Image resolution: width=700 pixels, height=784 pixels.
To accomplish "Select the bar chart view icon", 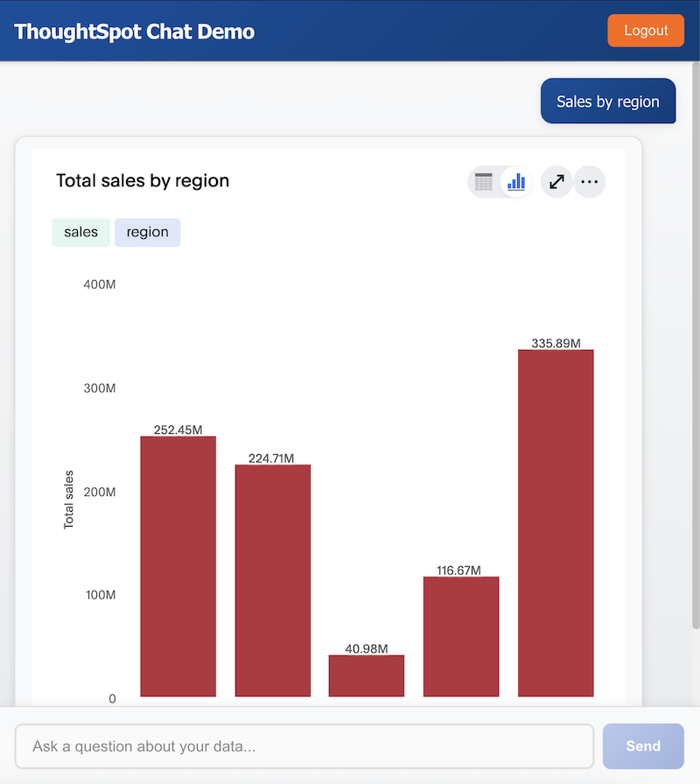I will tap(516, 182).
